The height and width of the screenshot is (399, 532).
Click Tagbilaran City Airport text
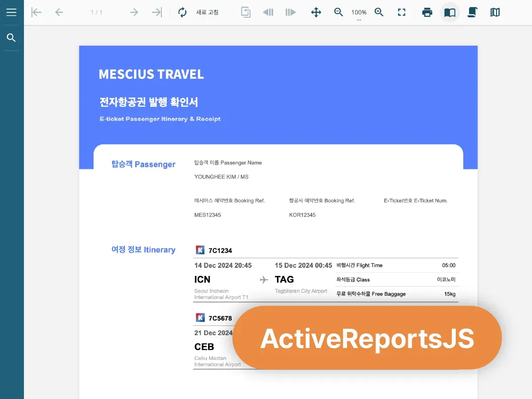pos(301,291)
